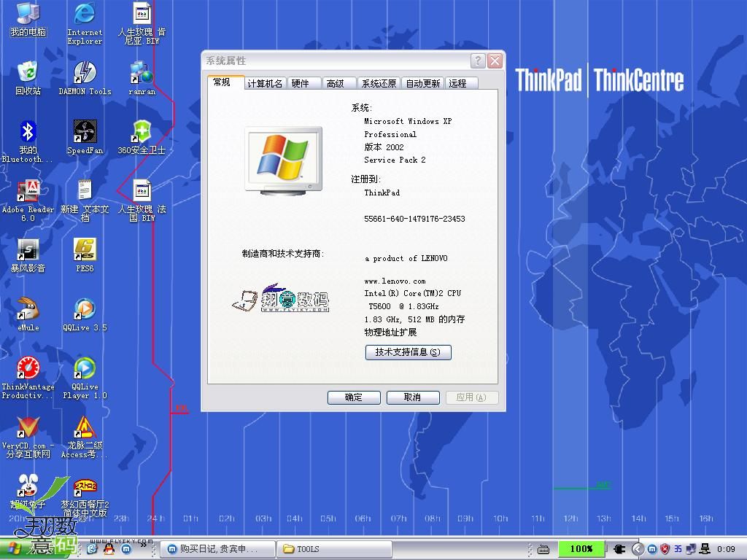Select the 暴风影音 player shortcut
The height and width of the screenshot is (560, 747).
[28, 255]
